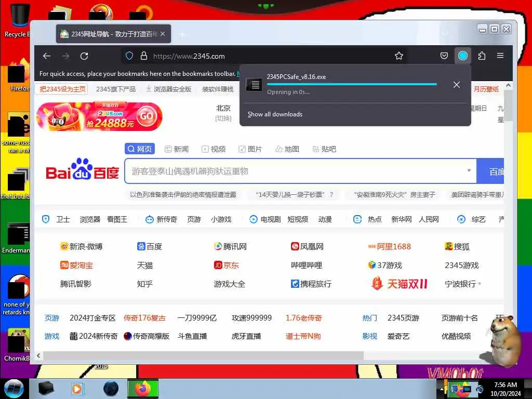Bookmark this page with the star icon
Screen dimensions: 532x399
[399, 56]
